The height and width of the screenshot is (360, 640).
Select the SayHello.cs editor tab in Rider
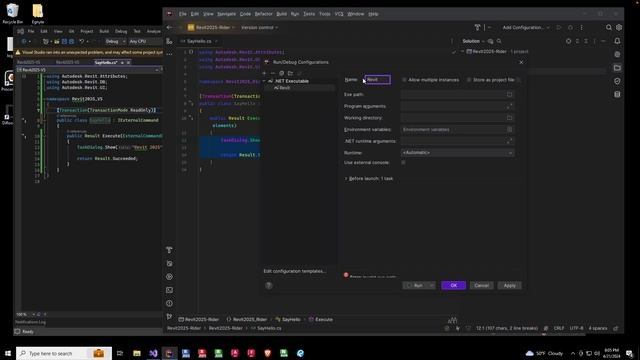[199, 41]
